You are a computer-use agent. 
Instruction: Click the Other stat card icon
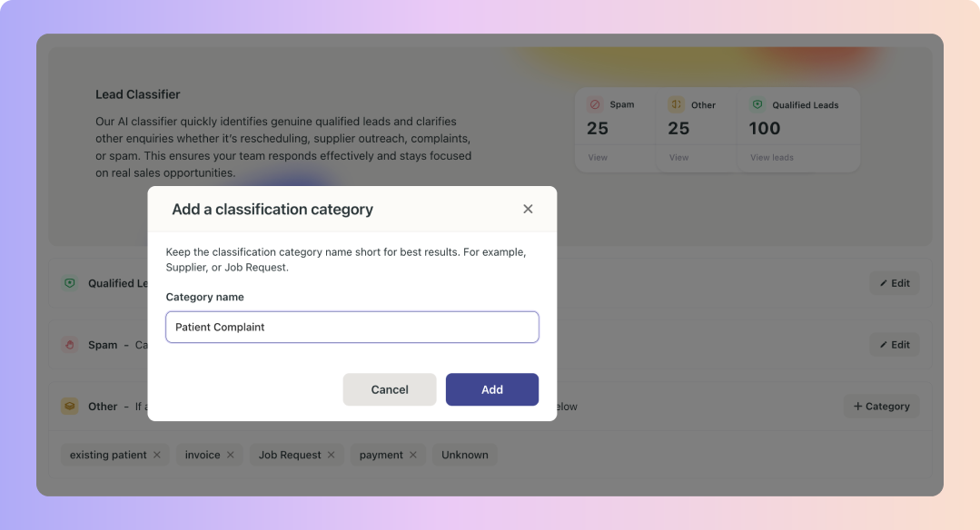click(x=677, y=104)
